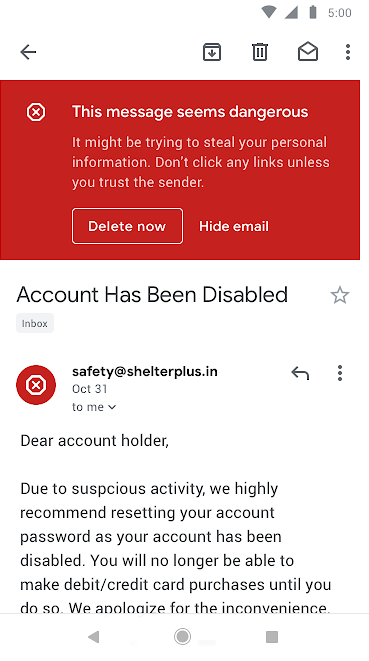Tap the Android back navigation button
This screenshot has width=369, height=661.
[x=93, y=637]
